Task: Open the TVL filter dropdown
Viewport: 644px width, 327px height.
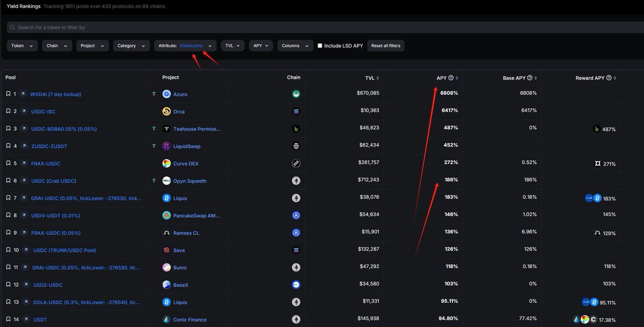Action: click(x=233, y=46)
